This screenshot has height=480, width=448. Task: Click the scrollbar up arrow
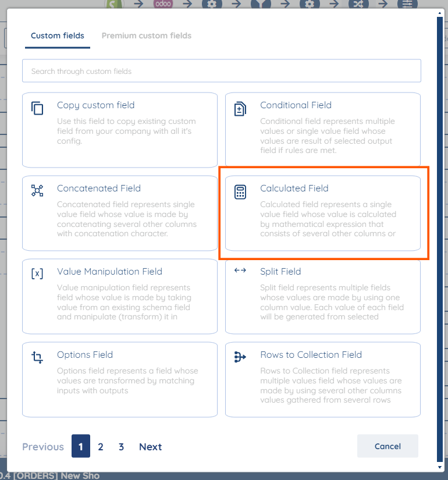(440, 13)
